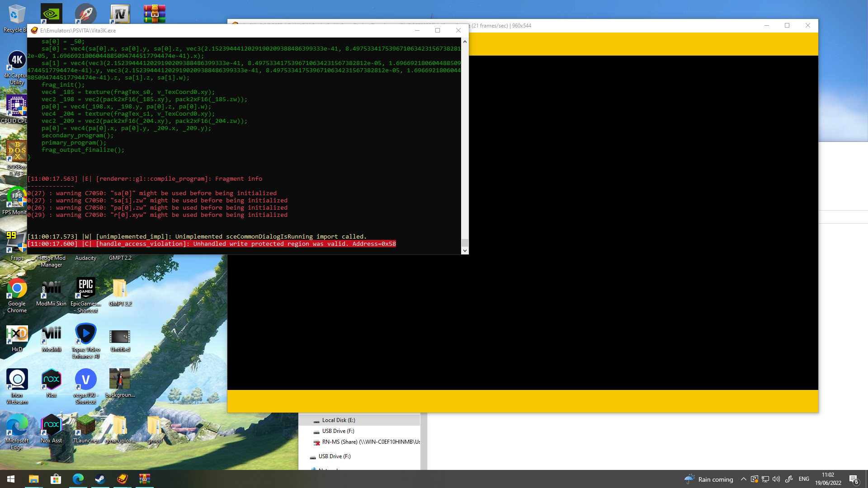Click the console scrollbar up arrow
868x488 pixels.
465,42
